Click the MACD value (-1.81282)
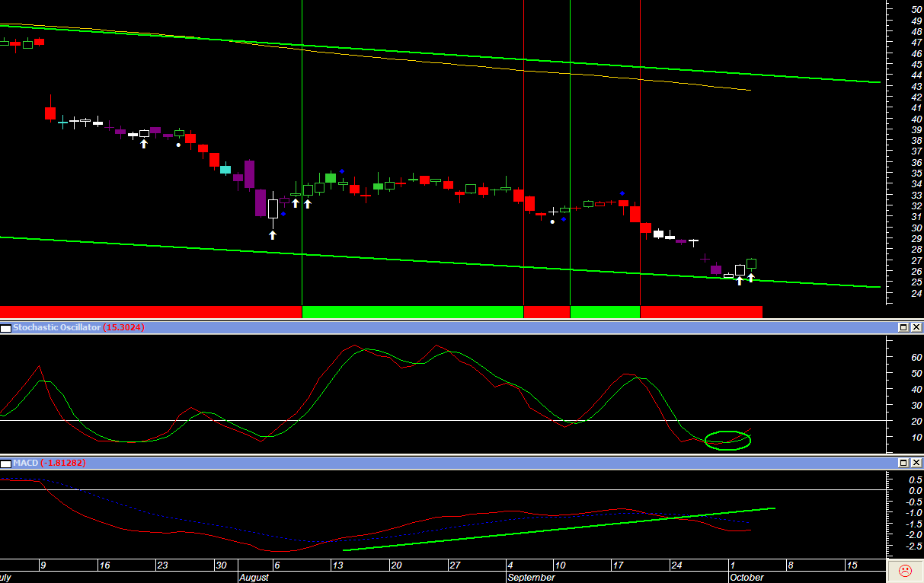 [x=64, y=463]
